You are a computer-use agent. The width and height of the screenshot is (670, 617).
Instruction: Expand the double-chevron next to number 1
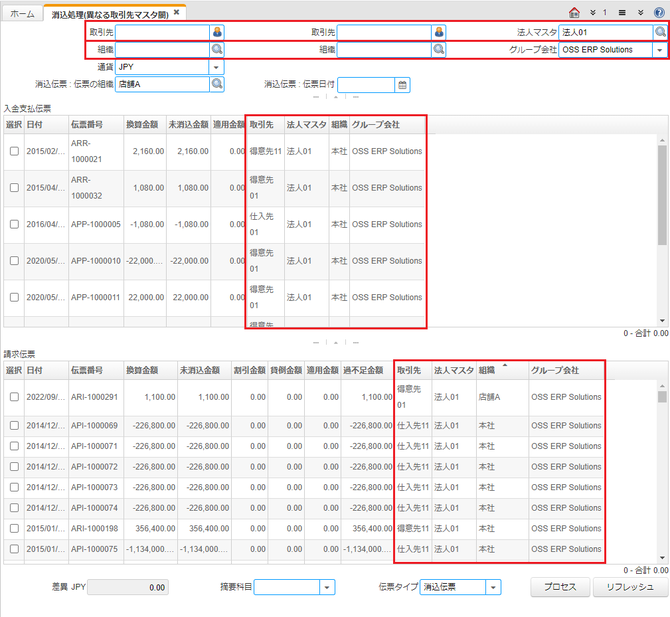click(x=593, y=12)
